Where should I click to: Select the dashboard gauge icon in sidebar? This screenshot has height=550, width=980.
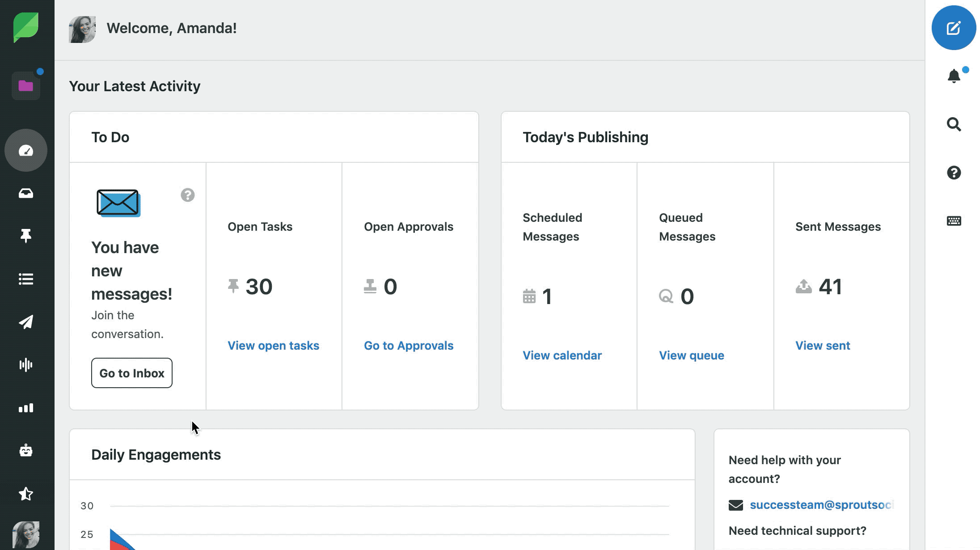click(26, 150)
